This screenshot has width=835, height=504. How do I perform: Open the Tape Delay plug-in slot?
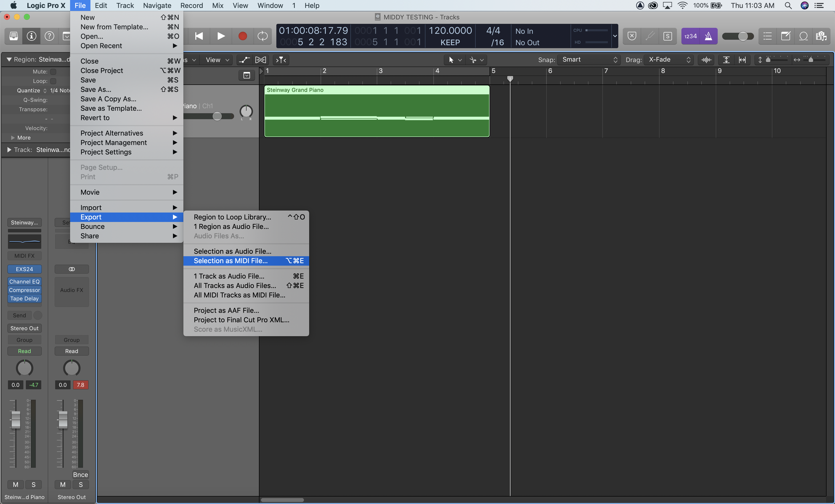24,298
